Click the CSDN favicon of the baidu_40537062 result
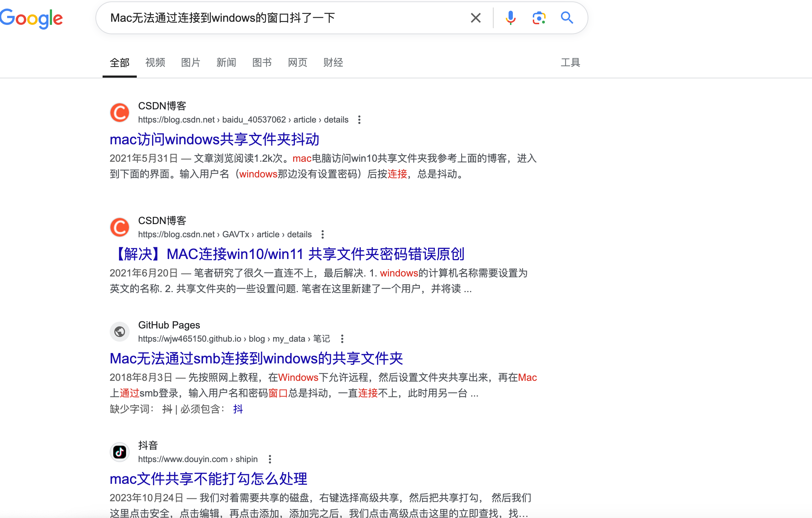Image resolution: width=812 pixels, height=518 pixels. [x=120, y=113]
